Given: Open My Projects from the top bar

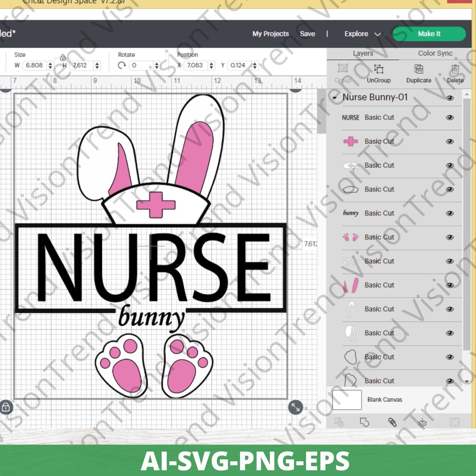Looking at the screenshot, I should click(x=270, y=34).
